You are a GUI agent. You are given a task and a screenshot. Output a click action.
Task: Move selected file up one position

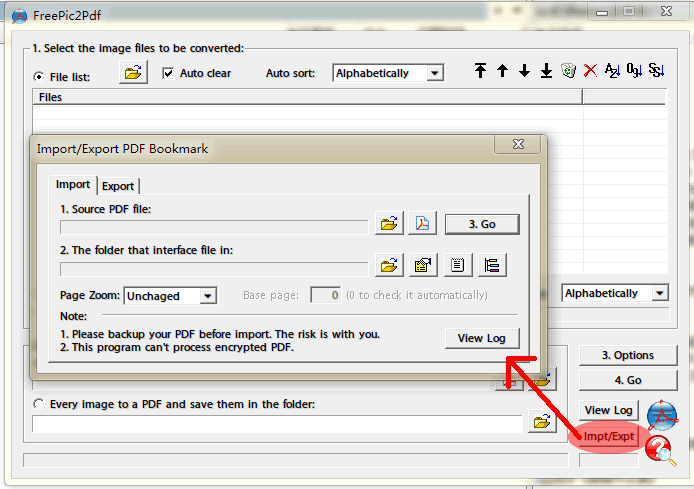502,70
